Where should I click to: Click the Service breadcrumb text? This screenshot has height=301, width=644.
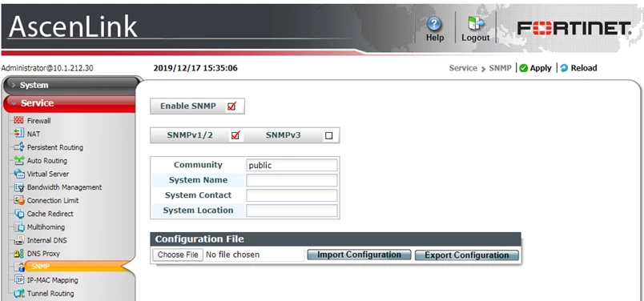pyautogui.click(x=463, y=68)
